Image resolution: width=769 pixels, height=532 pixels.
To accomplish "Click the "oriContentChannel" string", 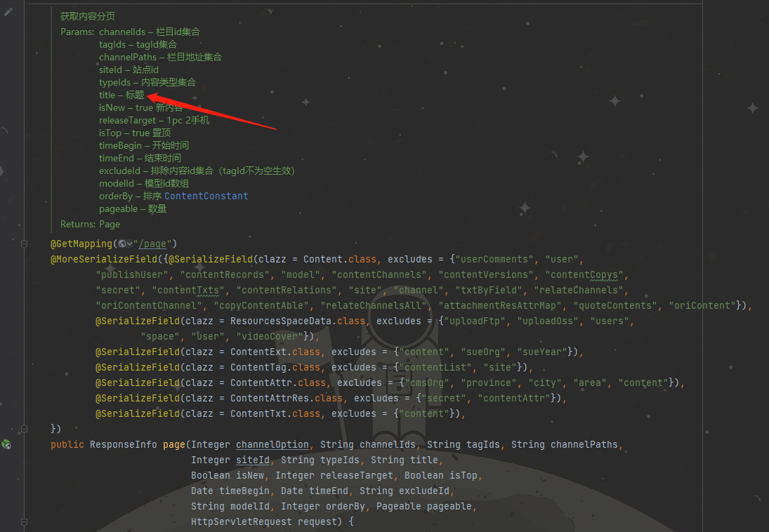I will (149, 305).
